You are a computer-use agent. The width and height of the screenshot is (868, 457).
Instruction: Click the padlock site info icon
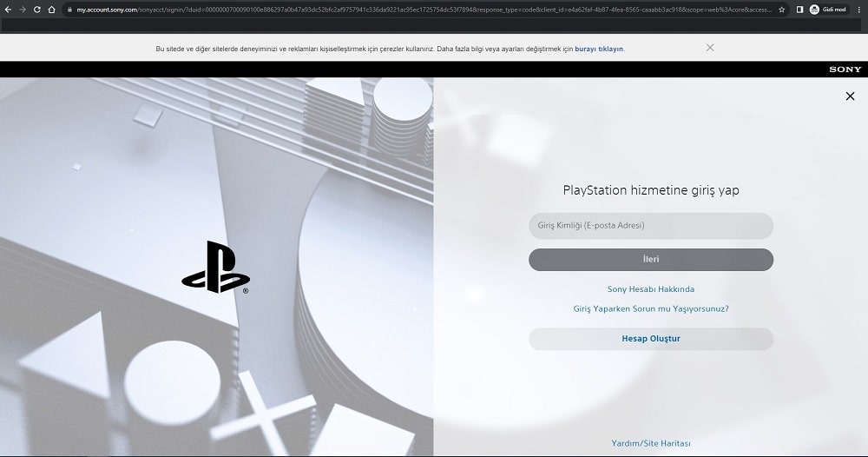69,10
